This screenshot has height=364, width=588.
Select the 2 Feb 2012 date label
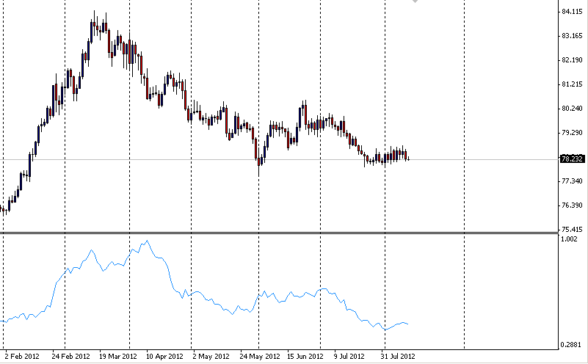pos(22,356)
